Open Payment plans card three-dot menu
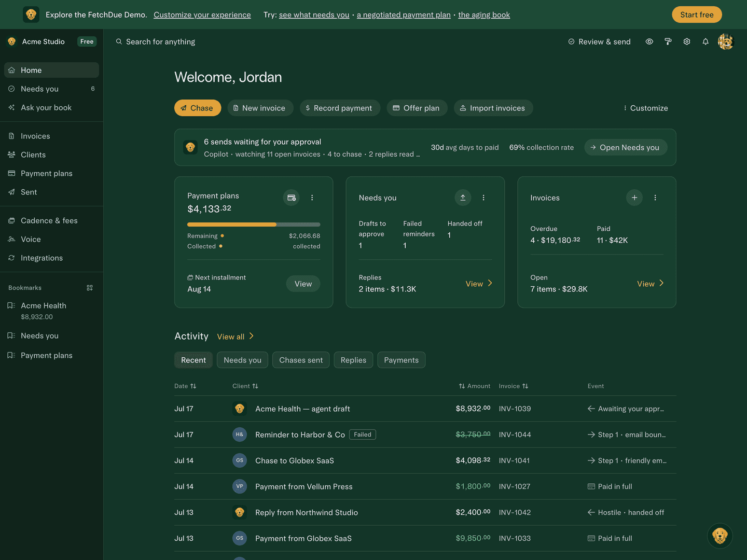The width and height of the screenshot is (747, 560). click(312, 198)
